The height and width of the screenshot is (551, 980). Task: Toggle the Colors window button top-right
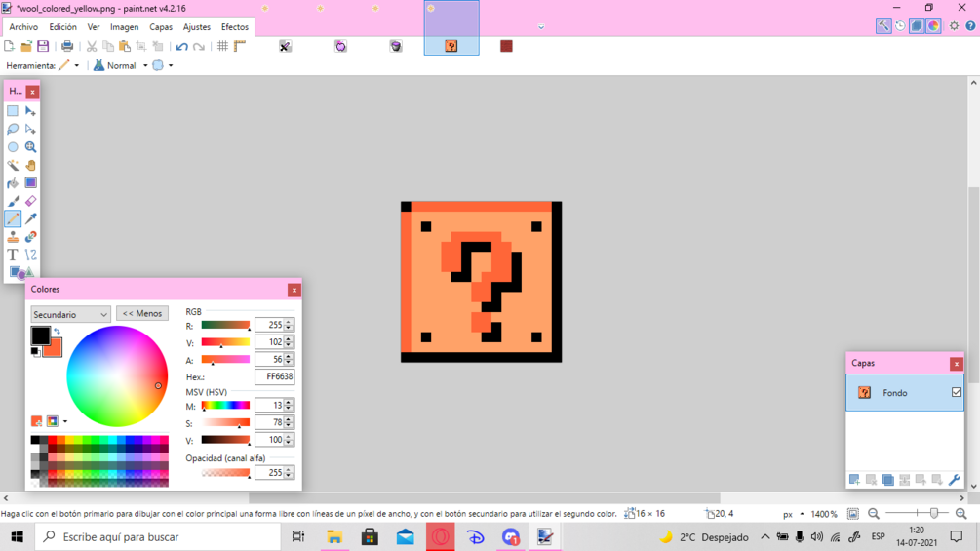tap(934, 25)
